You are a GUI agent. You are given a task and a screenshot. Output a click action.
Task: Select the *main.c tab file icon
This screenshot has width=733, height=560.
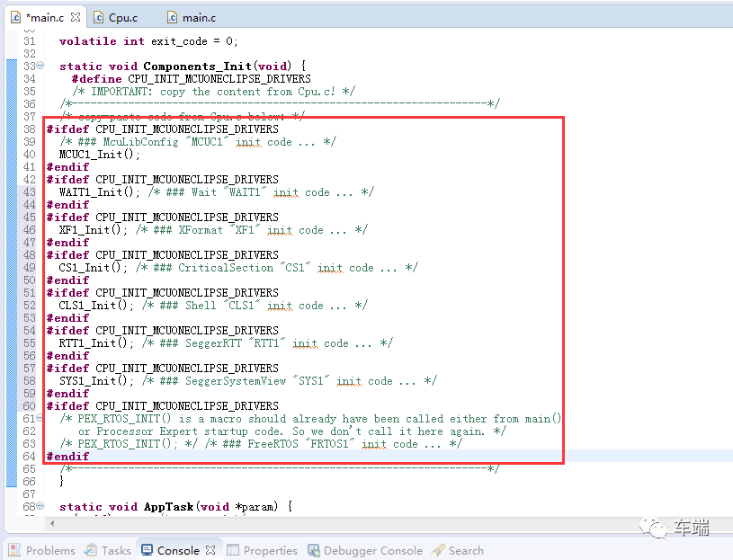15,16
